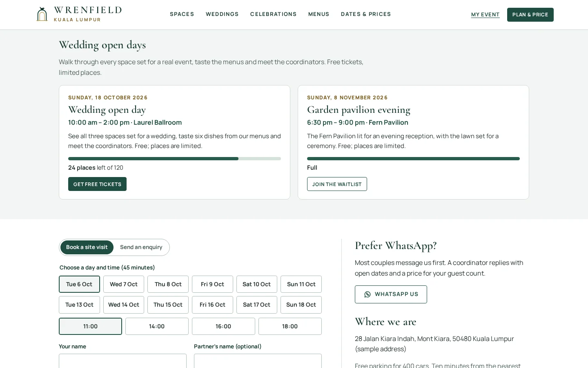Screen dimensions: 588x368
Task: Click the Prefer WhatsApp? heading
Action: coord(396,245)
